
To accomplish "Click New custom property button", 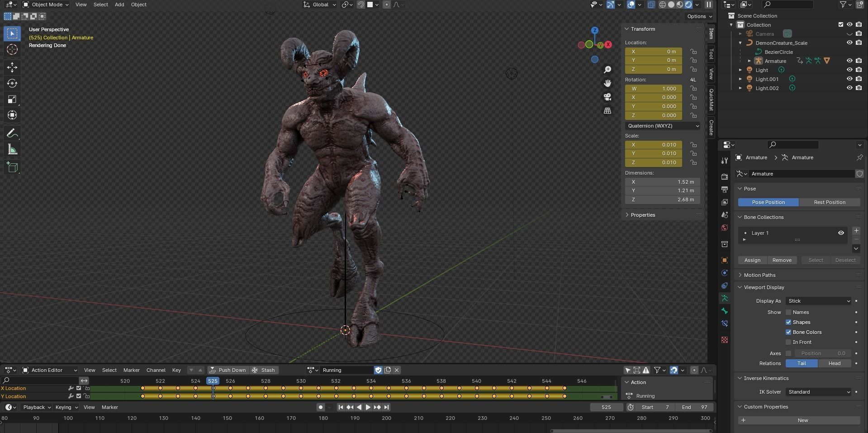I will pyautogui.click(x=799, y=420).
